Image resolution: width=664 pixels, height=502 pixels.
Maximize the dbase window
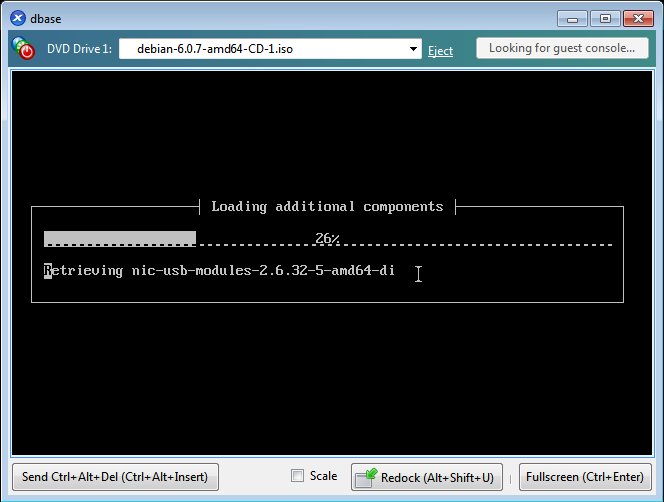coord(605,19)
